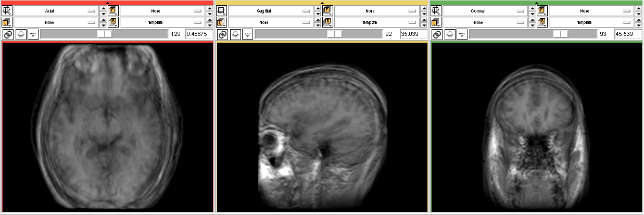The width and height of the screenshot is (644, 215).
Task: Open the Axial orientation dropdown
Action: [56, 10]
